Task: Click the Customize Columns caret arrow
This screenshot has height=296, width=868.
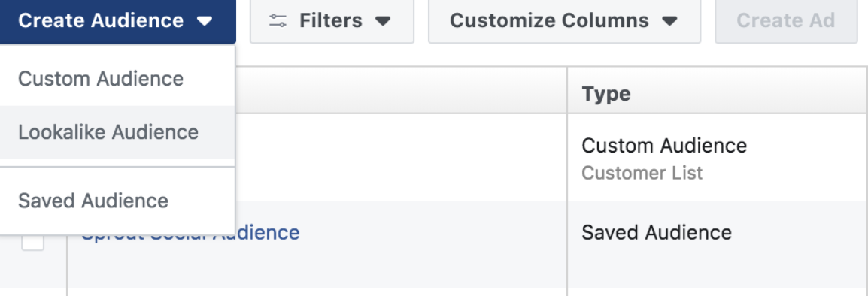Action: coord(670,21)
